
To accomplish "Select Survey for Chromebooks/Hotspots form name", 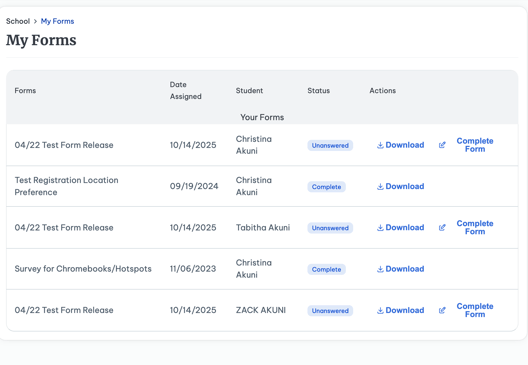I will (x=83, y=269).
